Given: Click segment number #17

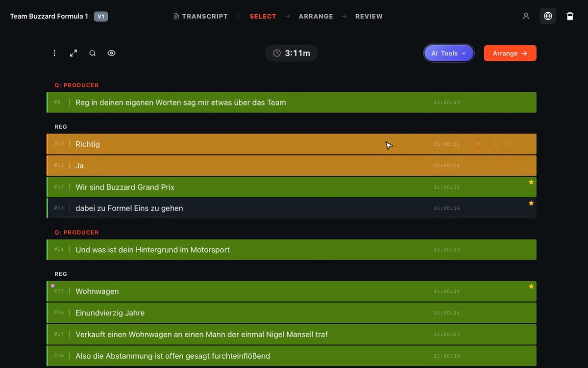Looking at the screenshot, I should point(59,334).
